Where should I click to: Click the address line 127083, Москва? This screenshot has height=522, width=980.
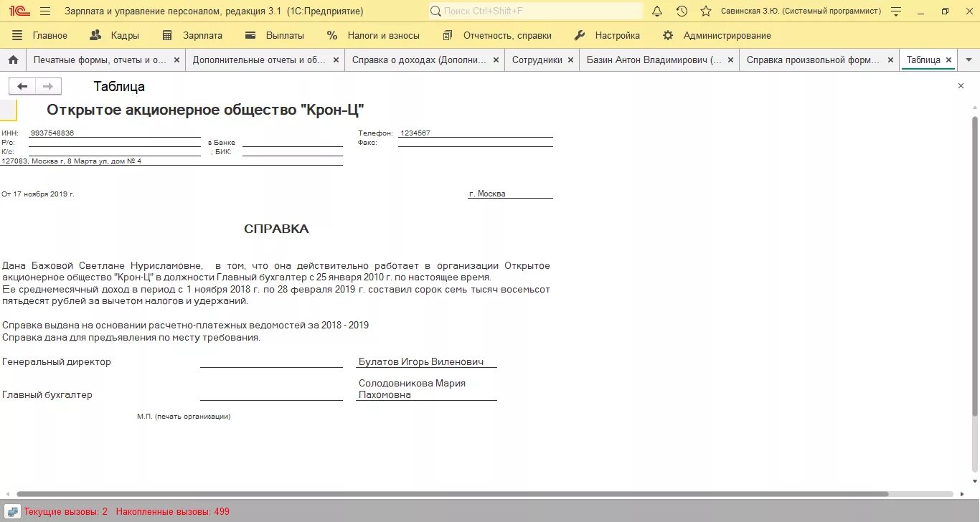[72, 161]
